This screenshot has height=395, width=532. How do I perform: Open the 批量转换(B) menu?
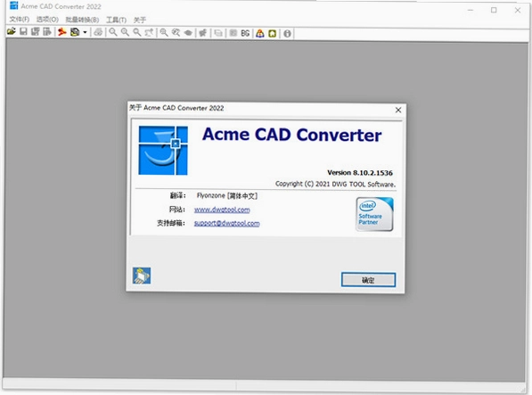point(82,20)
